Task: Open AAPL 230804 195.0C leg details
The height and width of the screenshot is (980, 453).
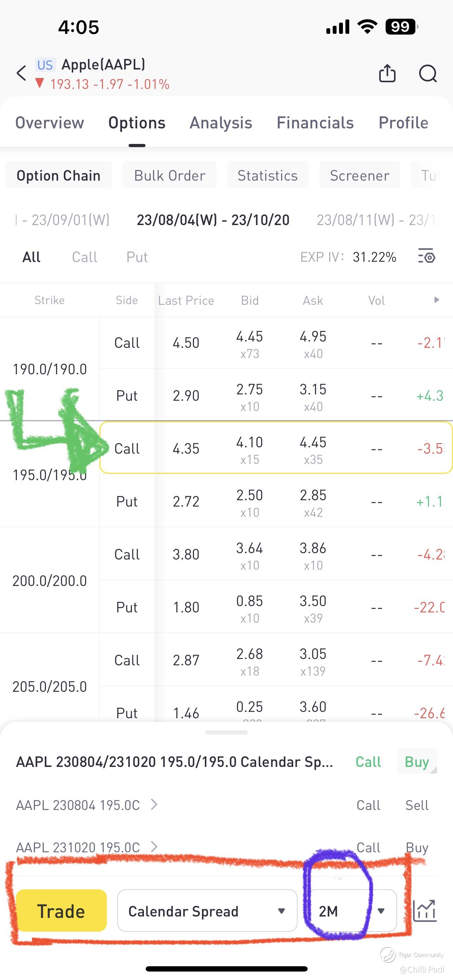Action: [87, 805]
